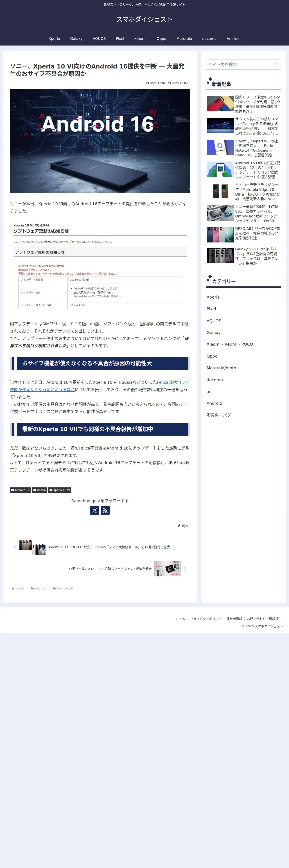The width and height of the screenshot is (289, 868).
Task: Click the next article right arrow
Action: point(185,569)
